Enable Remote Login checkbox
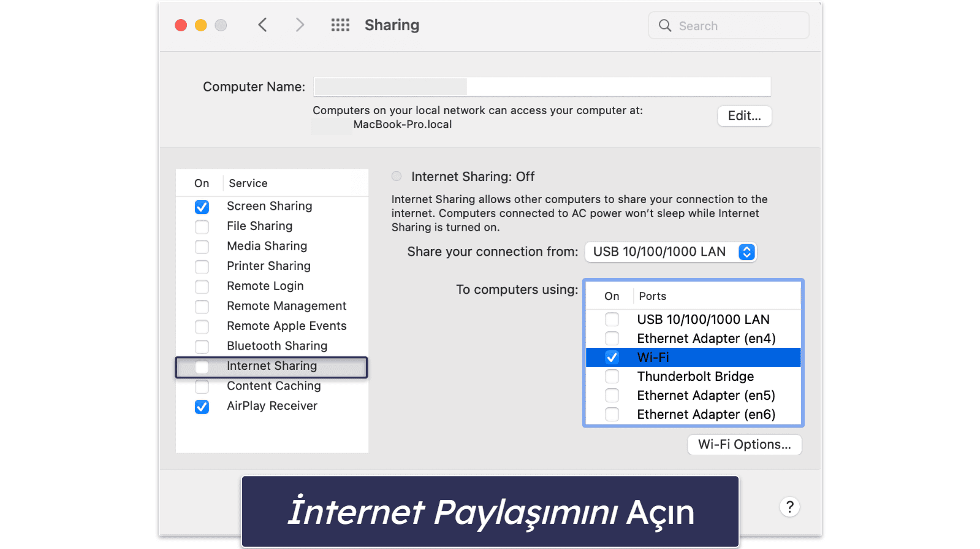The height and width of the screenshot is (549, 980). click(x=202, y=286)
